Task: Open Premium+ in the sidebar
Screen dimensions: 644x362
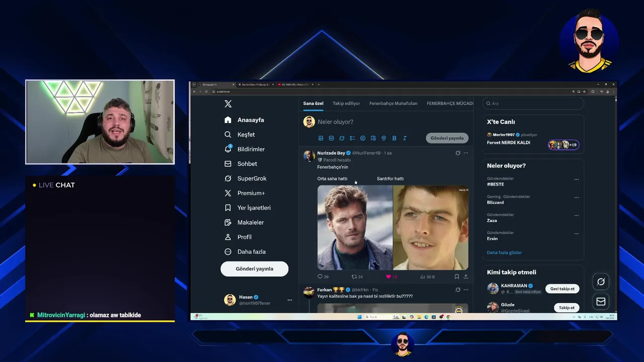Action: coord(244,193)
